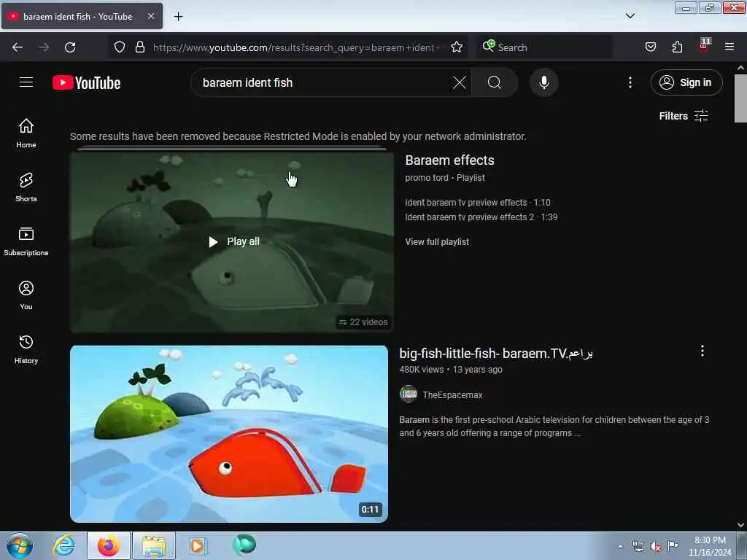Click Firefox taskbar icon
Screen dimensions: 747x560
(x=109, y=545)
